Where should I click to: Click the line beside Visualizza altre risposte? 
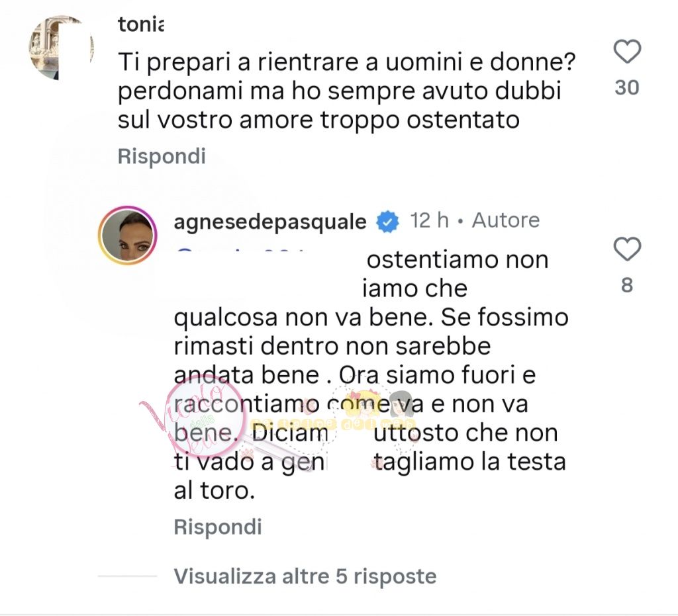click(128, 576)
